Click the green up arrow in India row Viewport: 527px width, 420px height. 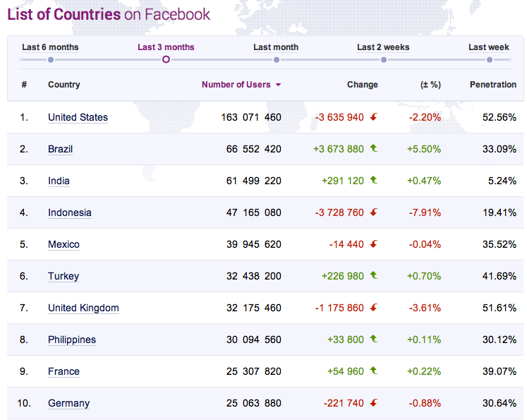(x=373, y=180)
